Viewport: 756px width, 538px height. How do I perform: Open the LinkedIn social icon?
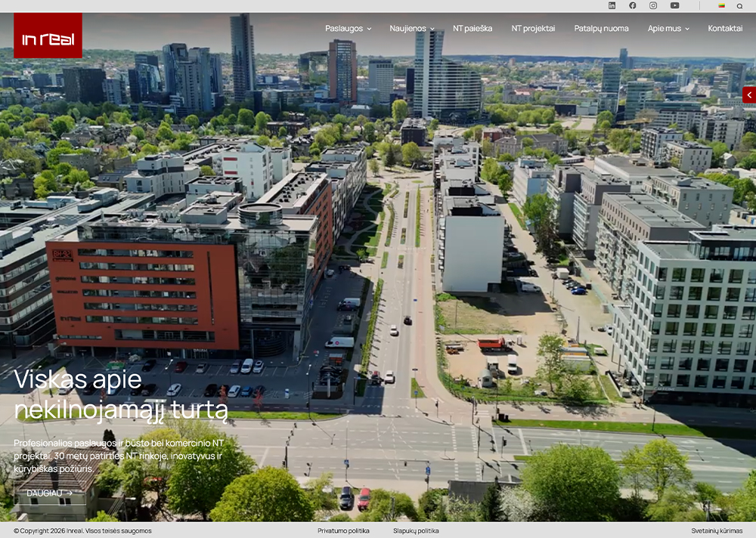pyautogui.click(x=612, y=5)
